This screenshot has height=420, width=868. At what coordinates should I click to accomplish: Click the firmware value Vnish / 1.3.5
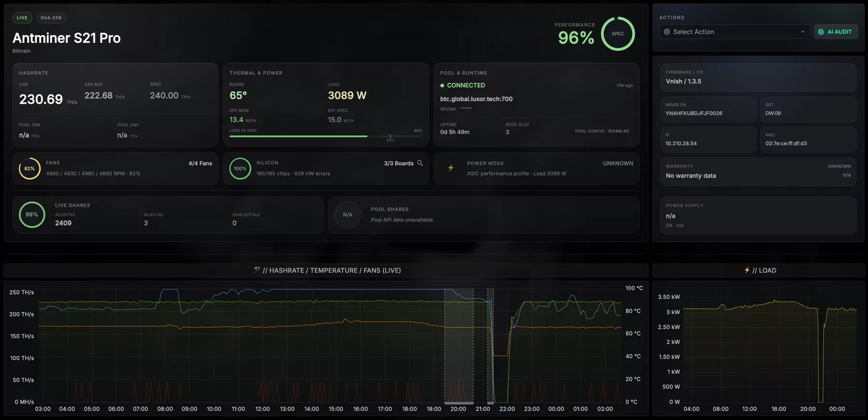tap(683, 82)
